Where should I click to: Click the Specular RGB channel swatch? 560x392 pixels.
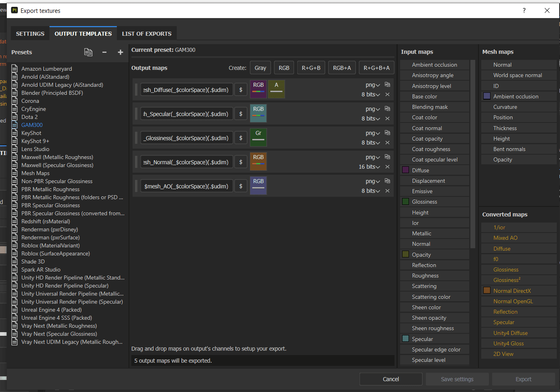click(x=258, y=113)
